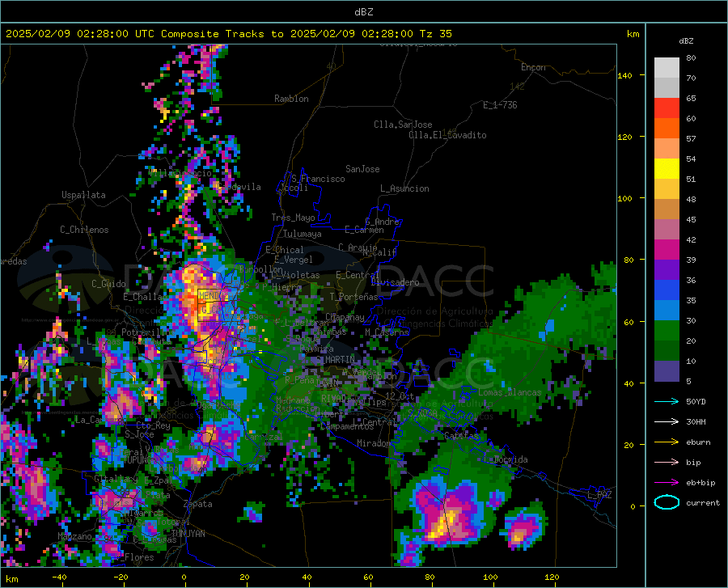Image resolution: width=728 pixels, height=588 pixels.
Task: Click the Encon place label
Action: click(x=533, y=67)
